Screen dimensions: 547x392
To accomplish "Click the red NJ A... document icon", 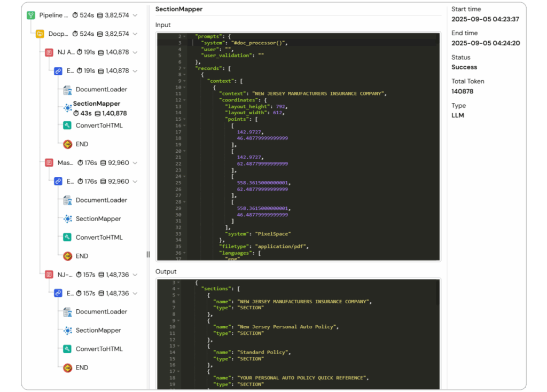I will [x=49, y=52].
